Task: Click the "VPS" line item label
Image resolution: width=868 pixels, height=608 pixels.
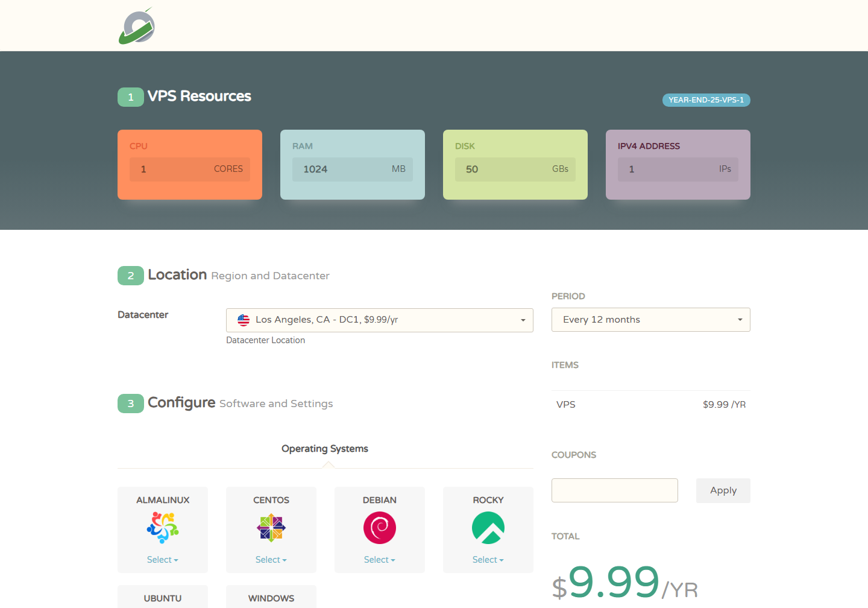Action: pyautogui.click(x=566, y=405)
